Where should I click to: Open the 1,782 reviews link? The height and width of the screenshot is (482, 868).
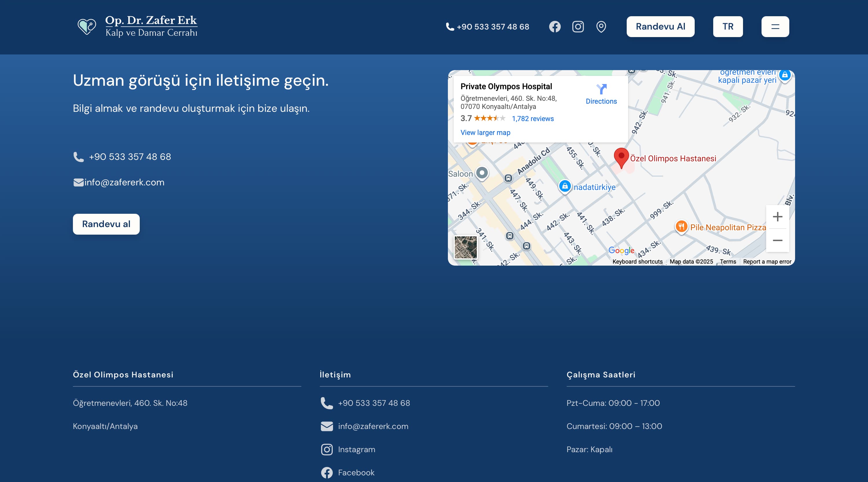532,119
